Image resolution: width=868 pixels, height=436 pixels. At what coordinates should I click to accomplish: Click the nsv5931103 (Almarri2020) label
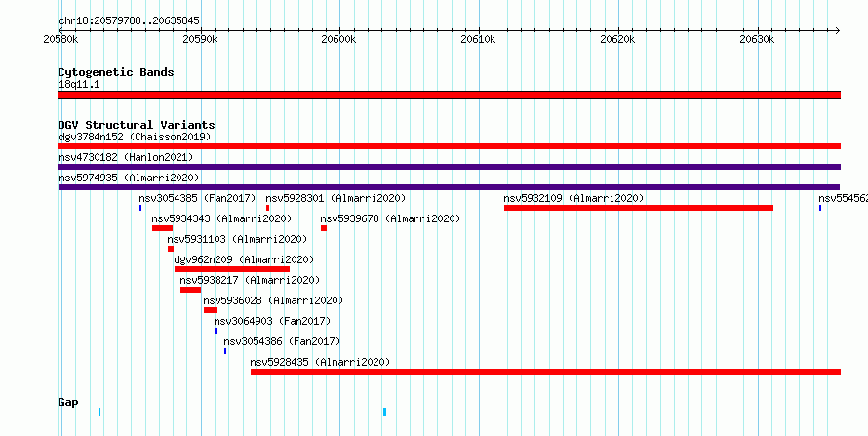tap(237, 239)
